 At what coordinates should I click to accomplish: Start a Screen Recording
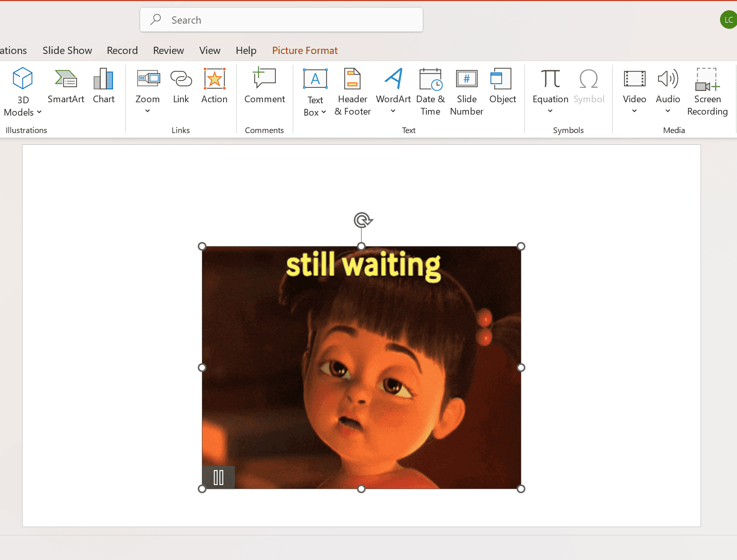pos(708,92)
